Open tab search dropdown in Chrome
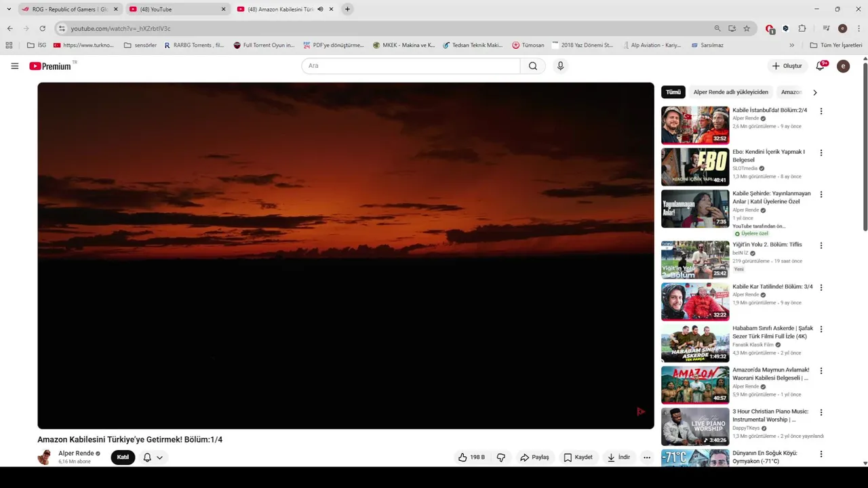 point(9,9)
